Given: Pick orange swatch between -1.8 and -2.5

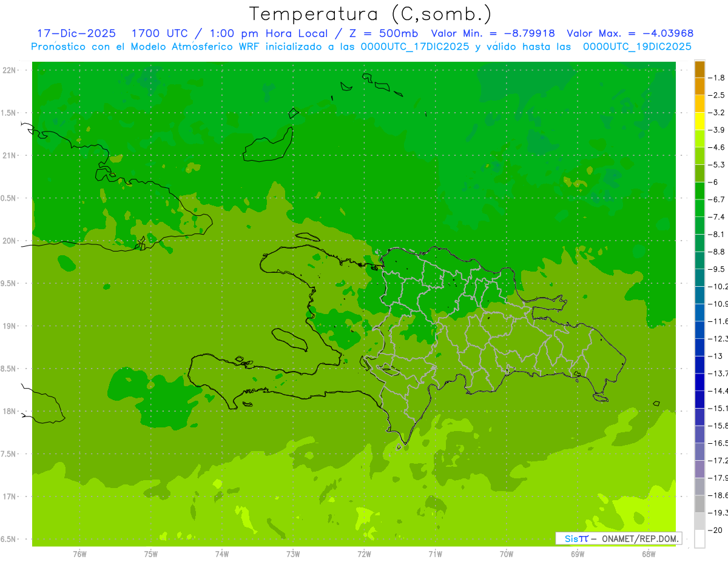Looking at the screenshot, I should [699, 87].
